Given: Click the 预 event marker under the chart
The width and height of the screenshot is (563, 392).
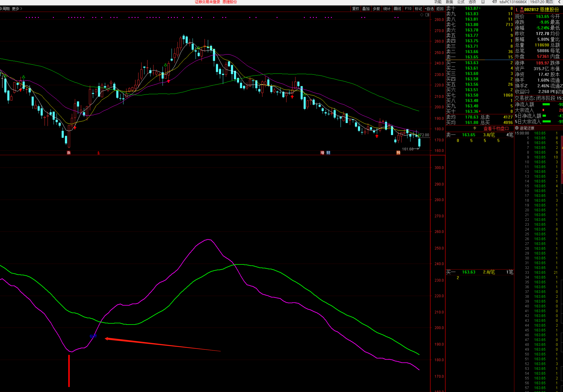Looking at the screenshot, I should click(398, 153).
